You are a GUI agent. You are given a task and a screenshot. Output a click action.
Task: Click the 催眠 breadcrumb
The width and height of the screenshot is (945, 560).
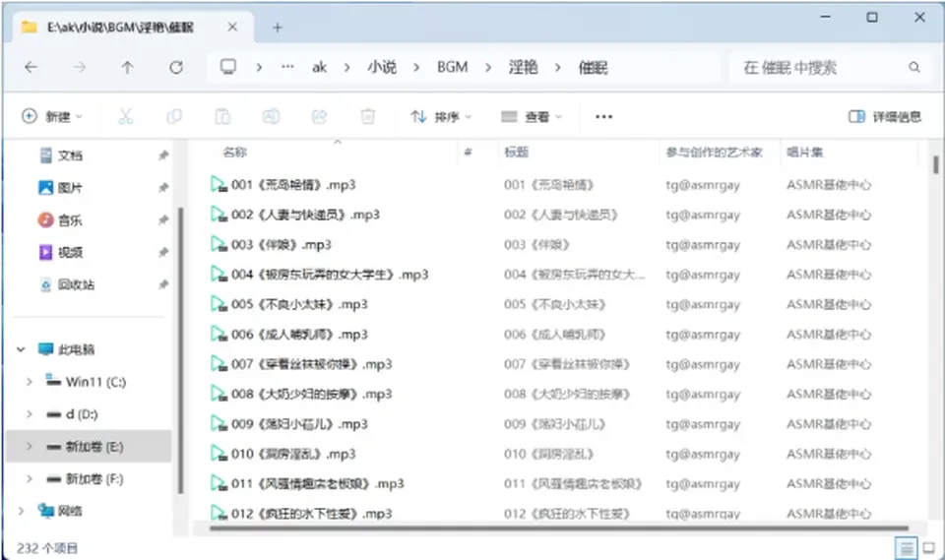point(593,68)
